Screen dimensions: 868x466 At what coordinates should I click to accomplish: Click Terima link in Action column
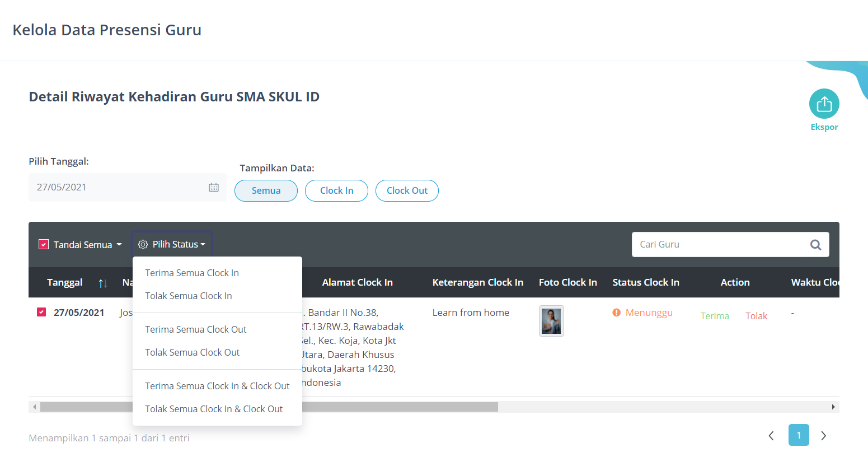click(715, 316)
